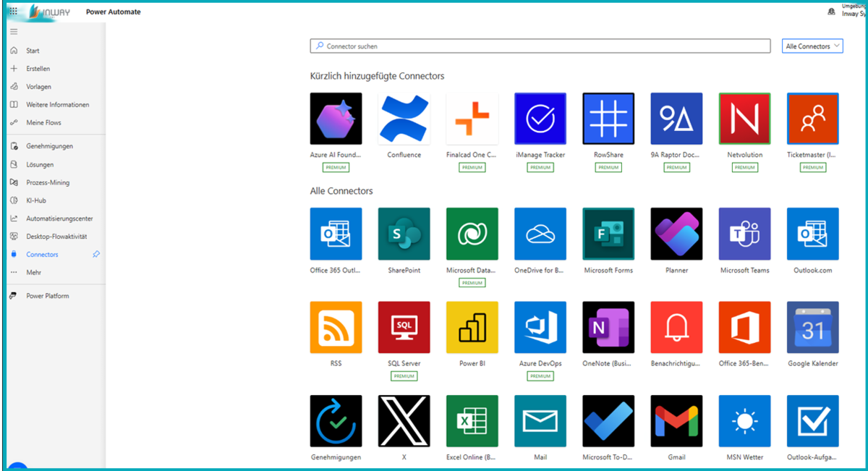Open Desktop-Flowaktivität in the sidebar
Screen dimensions: 868x471
click(56, 237)
